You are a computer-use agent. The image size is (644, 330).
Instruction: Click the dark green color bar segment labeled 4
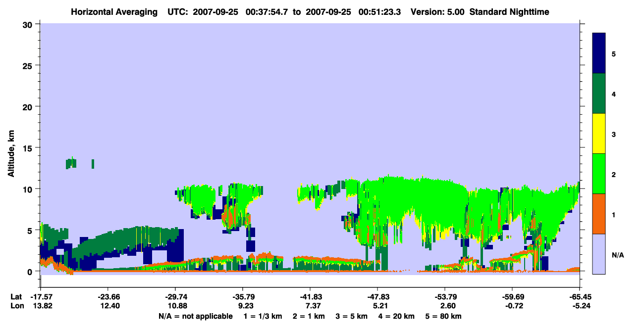(x=599, y=94)
